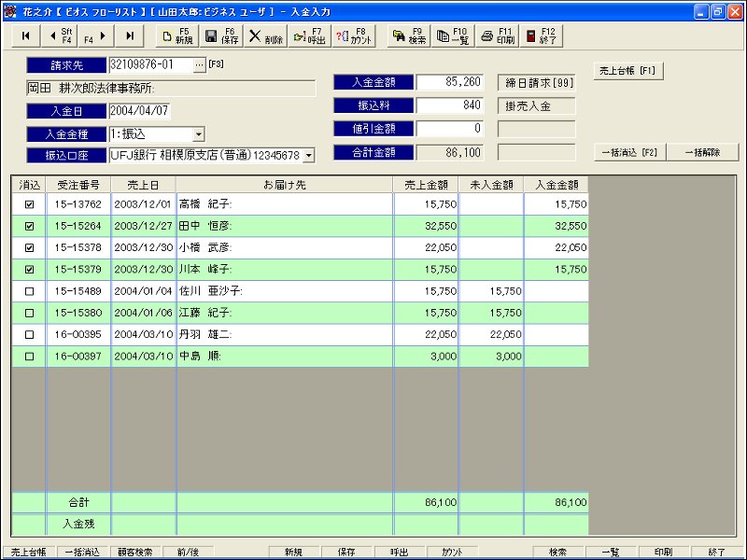Click 締日請求[99] field
This screenshot has height=560, width=747.
pos(536,83)
